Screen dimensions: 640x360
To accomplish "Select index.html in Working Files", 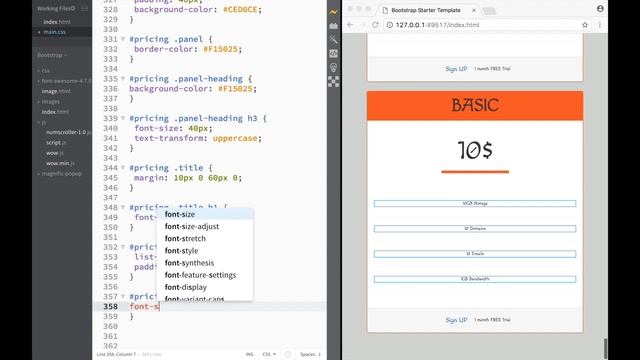I will tap(57, 22).
